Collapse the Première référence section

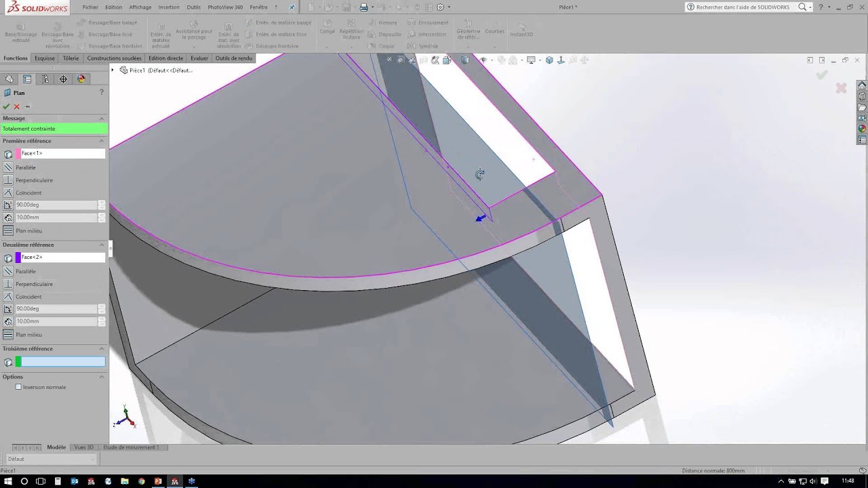click(x=102, y=141)
